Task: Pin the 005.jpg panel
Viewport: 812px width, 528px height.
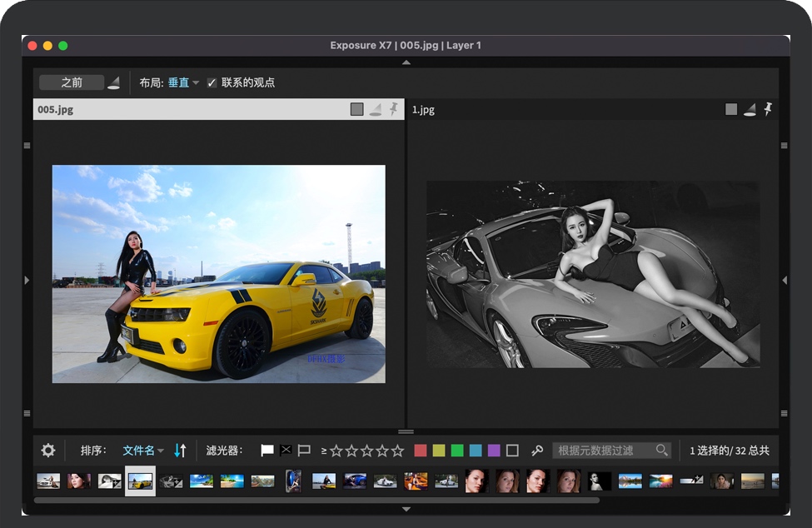Action: 393,109
